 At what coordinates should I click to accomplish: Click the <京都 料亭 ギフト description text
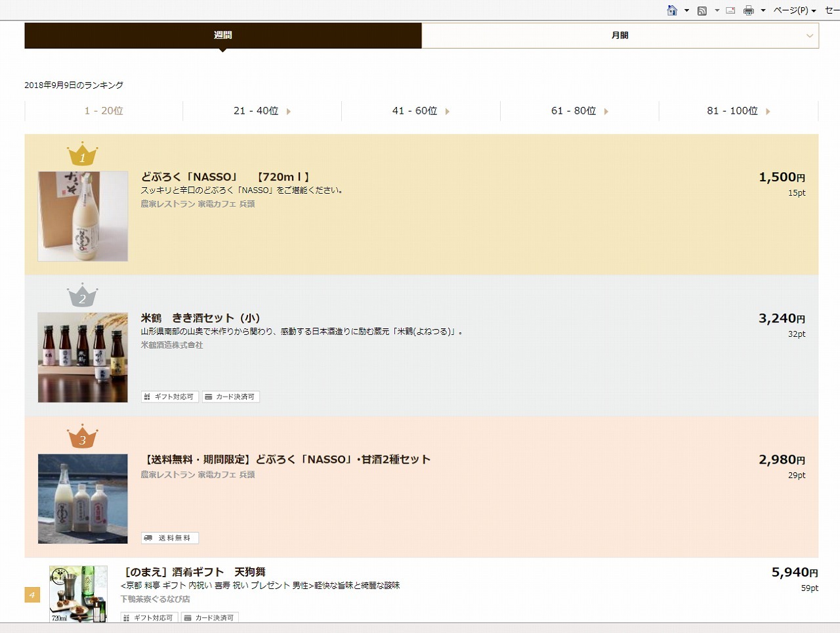click(x=261, y=586)
